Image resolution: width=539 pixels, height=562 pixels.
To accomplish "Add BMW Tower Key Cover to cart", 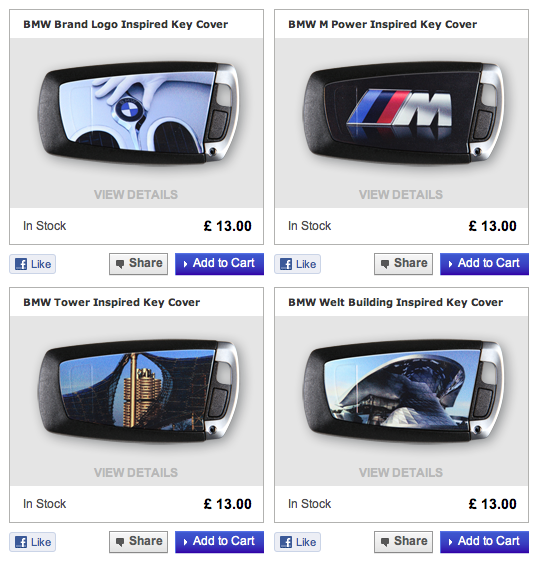I will click(x=219, y=542).
